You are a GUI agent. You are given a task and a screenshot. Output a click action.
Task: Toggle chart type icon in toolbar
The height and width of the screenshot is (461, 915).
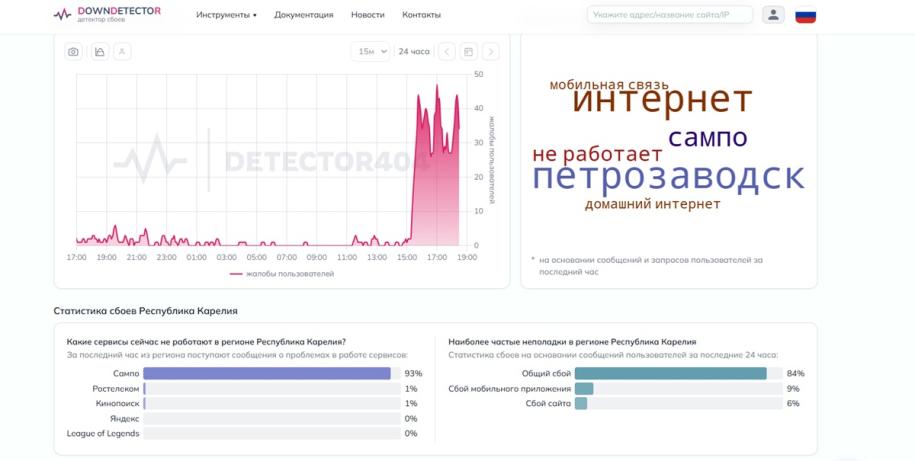tap(100, 52)
